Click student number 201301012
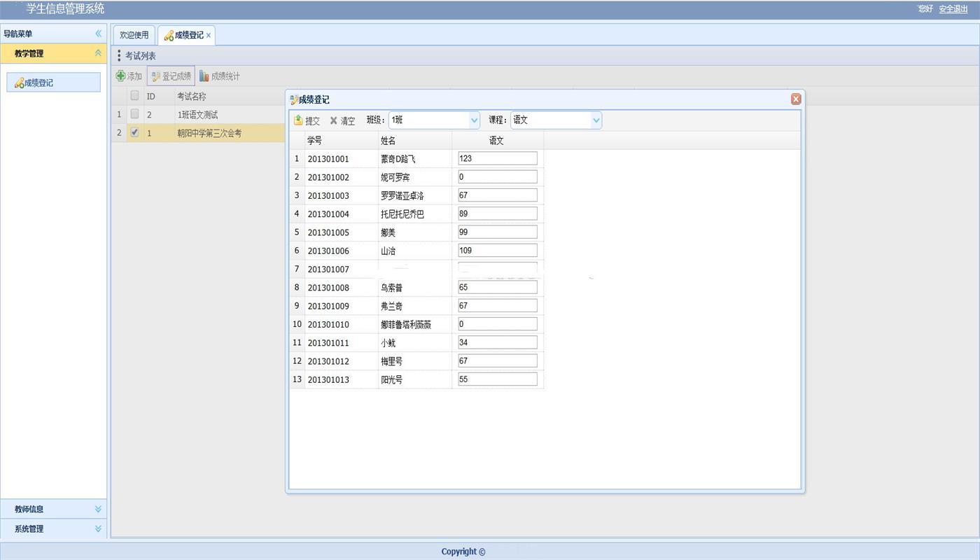Screen dimensions: 980x560 [328, 361]
